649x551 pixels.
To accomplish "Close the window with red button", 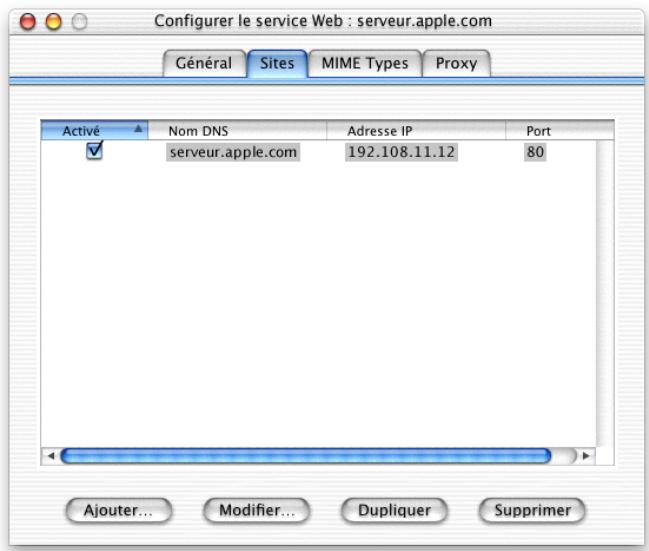I will point(28,22).
